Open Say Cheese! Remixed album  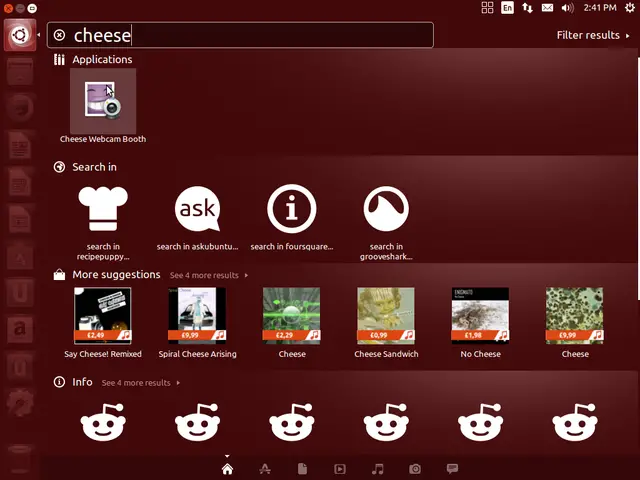click(103, 316)
